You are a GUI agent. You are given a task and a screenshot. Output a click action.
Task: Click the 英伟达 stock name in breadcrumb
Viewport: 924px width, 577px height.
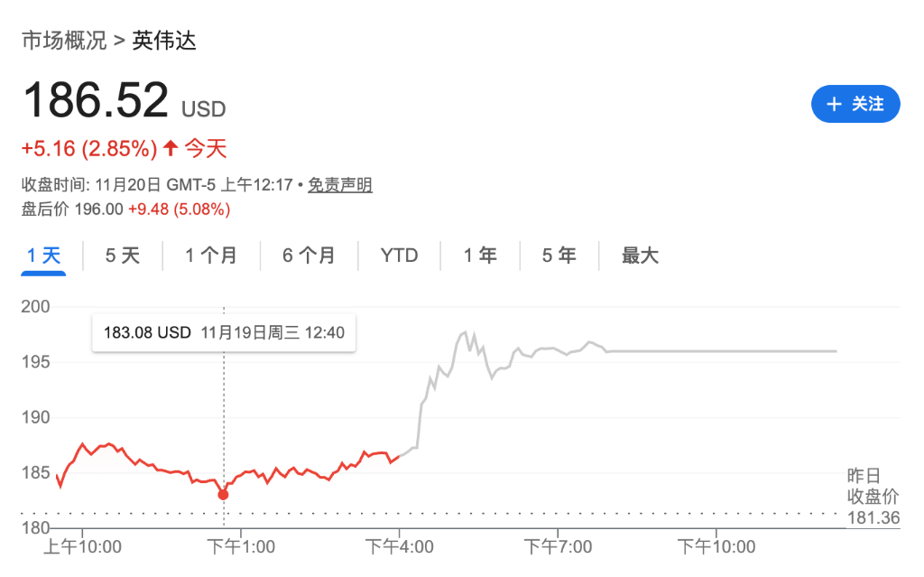click(x=164, y=41)
